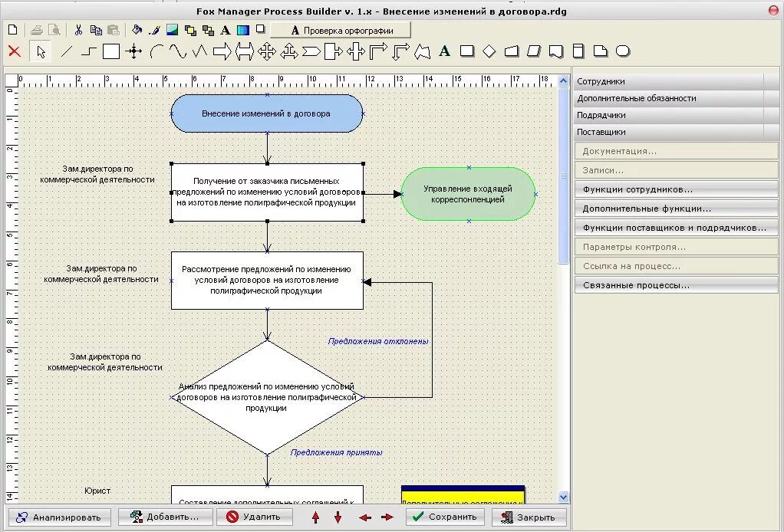Select the four-way arrow shape
This screenshot has height=532, width=784.
click(266, 51)
